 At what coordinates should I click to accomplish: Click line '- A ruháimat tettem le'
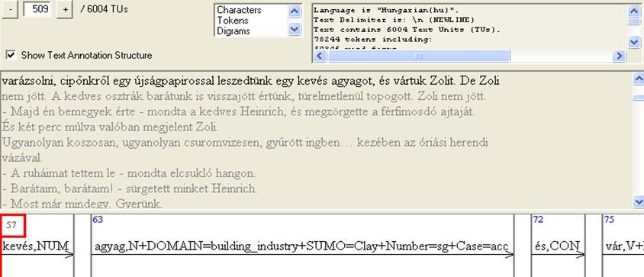coord(128,173)
